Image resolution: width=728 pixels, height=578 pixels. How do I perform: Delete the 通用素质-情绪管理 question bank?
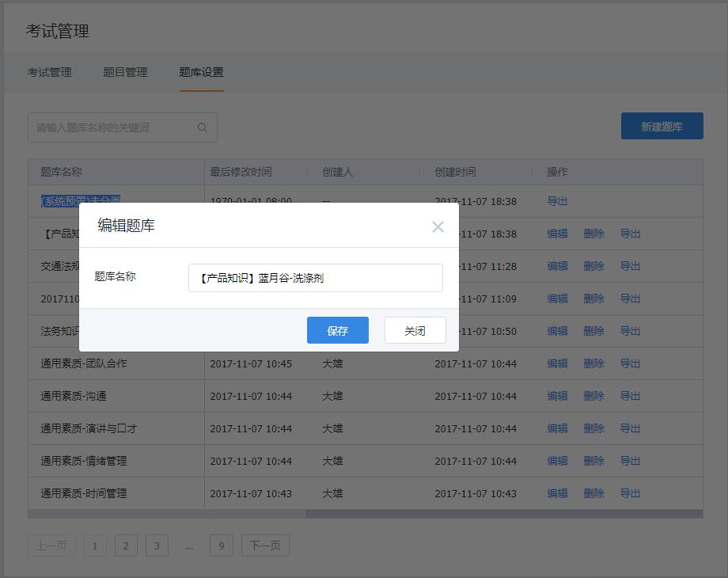coord(593,461)
